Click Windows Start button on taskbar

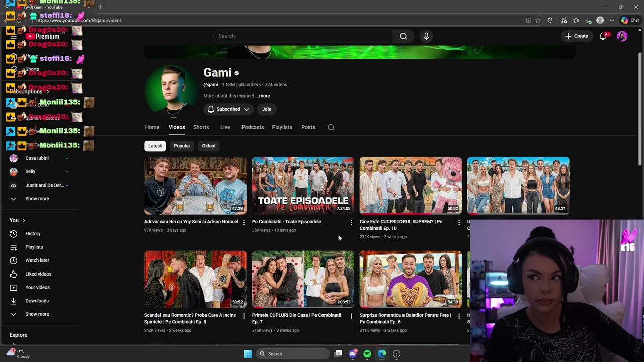248,354
